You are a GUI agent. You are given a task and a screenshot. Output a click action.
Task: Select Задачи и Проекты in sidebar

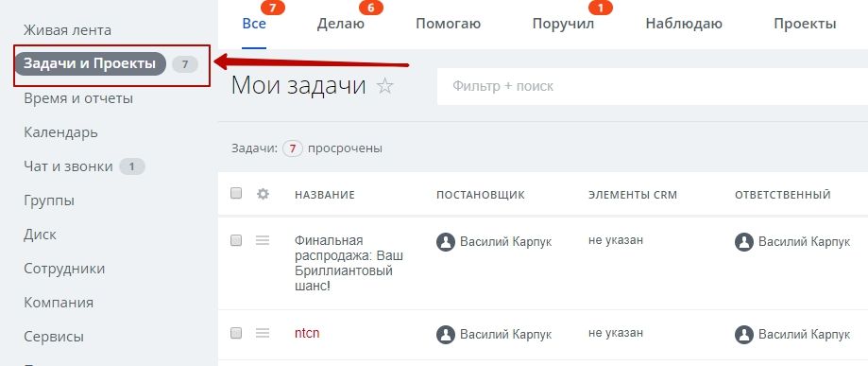click(x=90, y=63)
